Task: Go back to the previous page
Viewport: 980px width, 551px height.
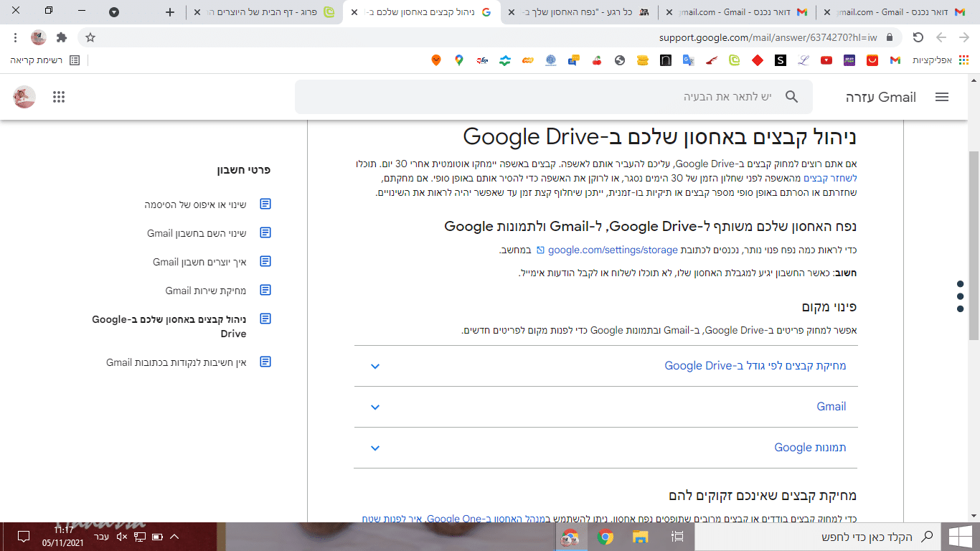Action: pos(964,37)
